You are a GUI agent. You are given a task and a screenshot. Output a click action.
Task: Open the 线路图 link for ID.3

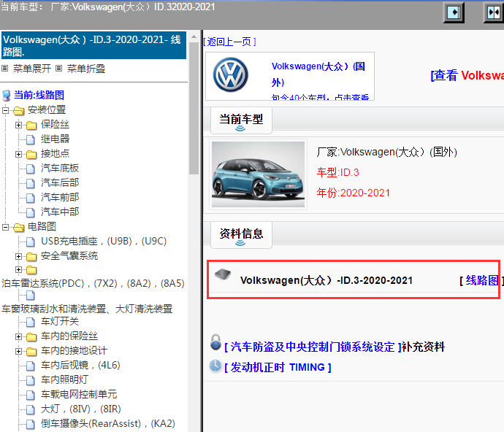(x=481, y=280)
